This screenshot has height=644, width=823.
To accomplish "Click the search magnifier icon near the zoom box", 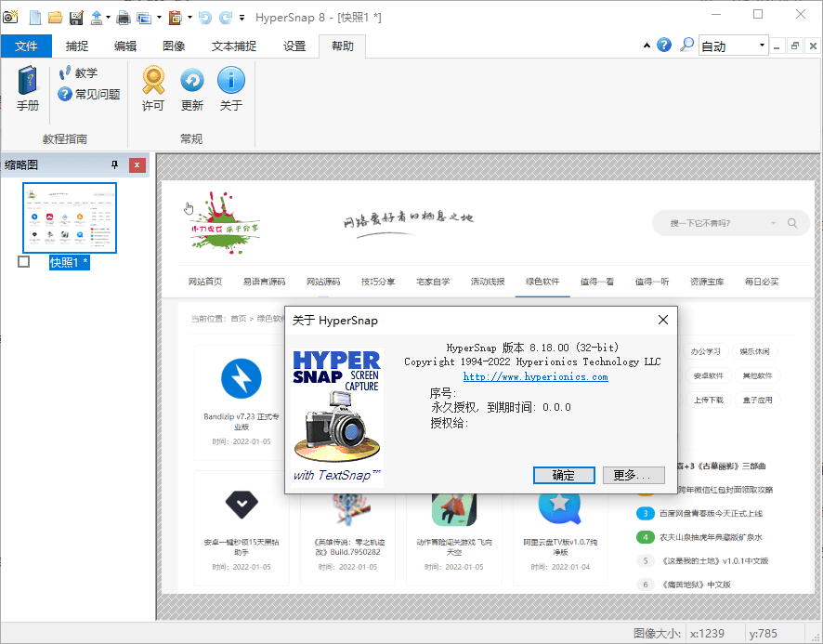I will coord(686,44).
